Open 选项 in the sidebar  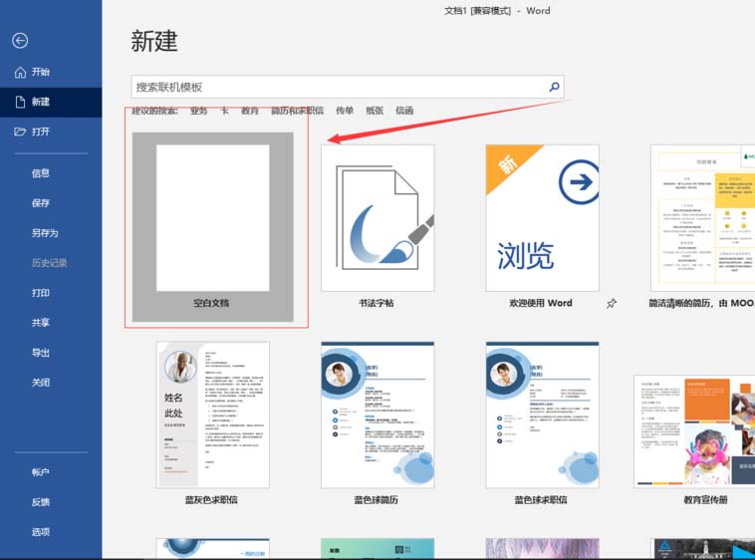click(41, 532)
